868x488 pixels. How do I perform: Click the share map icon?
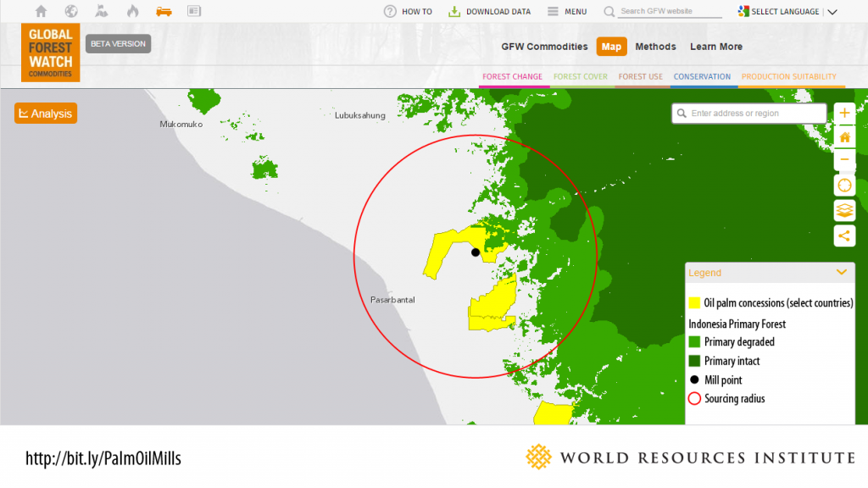844,236
